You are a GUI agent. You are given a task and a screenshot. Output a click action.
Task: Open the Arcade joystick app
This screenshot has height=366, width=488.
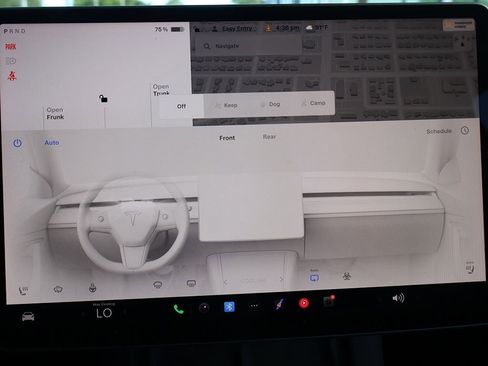click(279, 304)
